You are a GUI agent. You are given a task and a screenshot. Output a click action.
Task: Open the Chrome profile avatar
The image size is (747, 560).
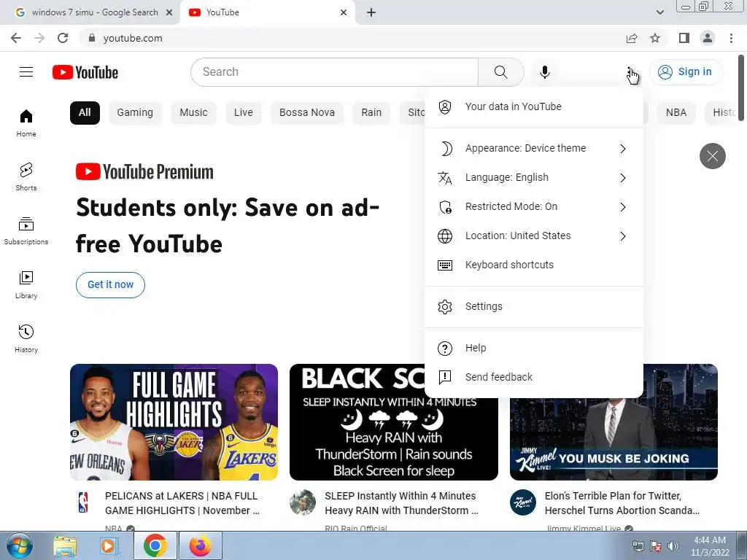pos(708,38)
